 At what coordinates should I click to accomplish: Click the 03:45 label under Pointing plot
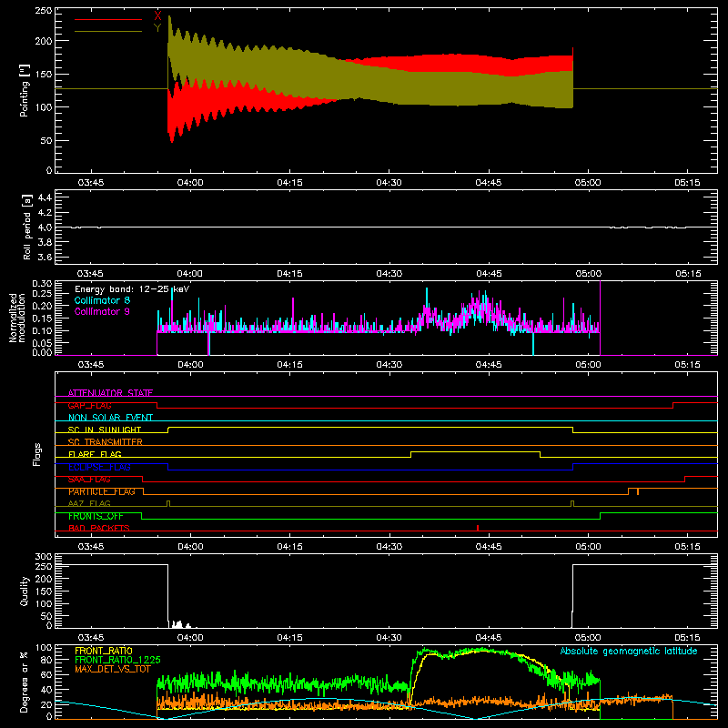click(90, 183)
